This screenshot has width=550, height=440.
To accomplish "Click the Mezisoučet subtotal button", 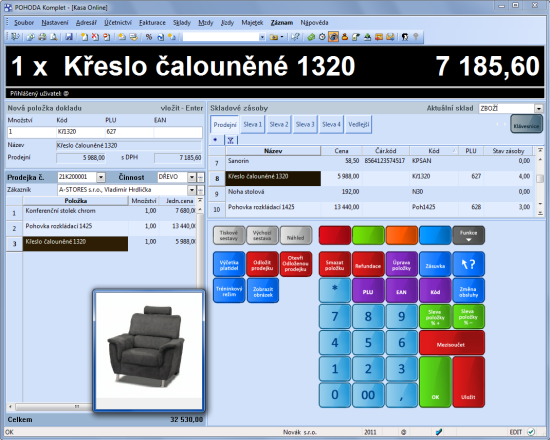I will pos(451,343).
